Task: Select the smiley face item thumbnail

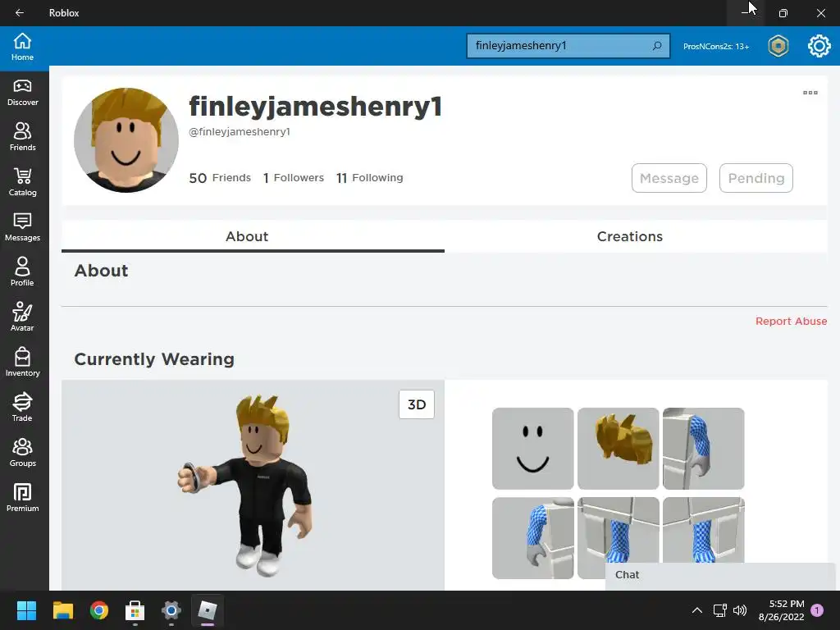Action: click(x=532, y=449)
